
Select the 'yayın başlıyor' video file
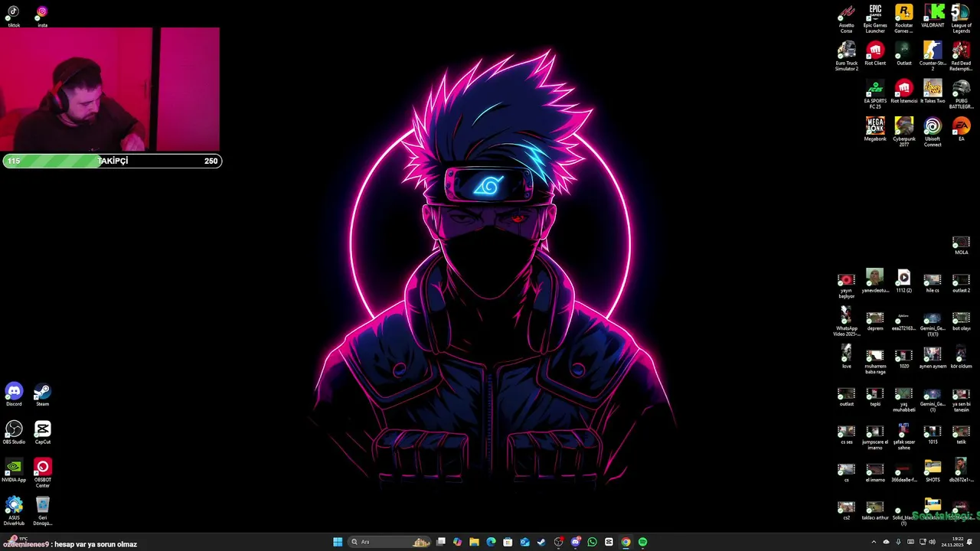846,285
